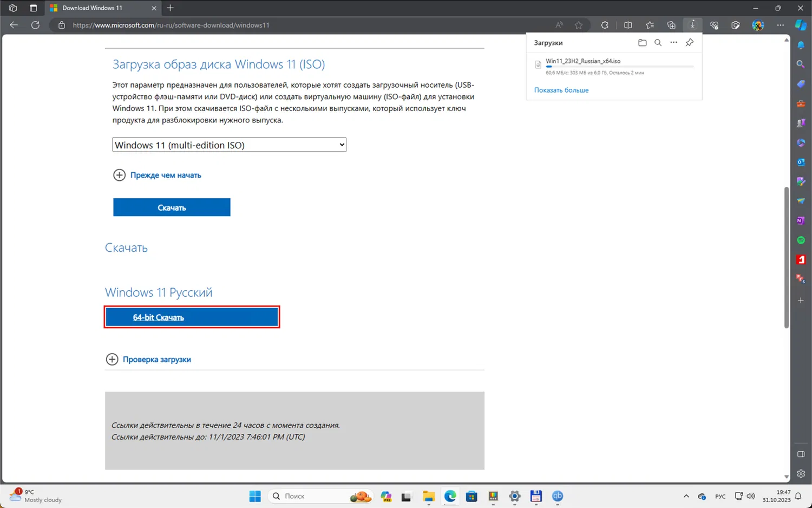Click the '64-bit Скачать' download button
This screenshot has height=508, width=812.
[192, 317]
